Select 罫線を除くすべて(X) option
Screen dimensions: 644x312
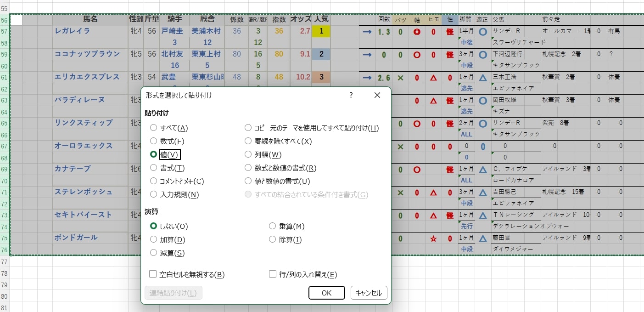click(248, 141)
